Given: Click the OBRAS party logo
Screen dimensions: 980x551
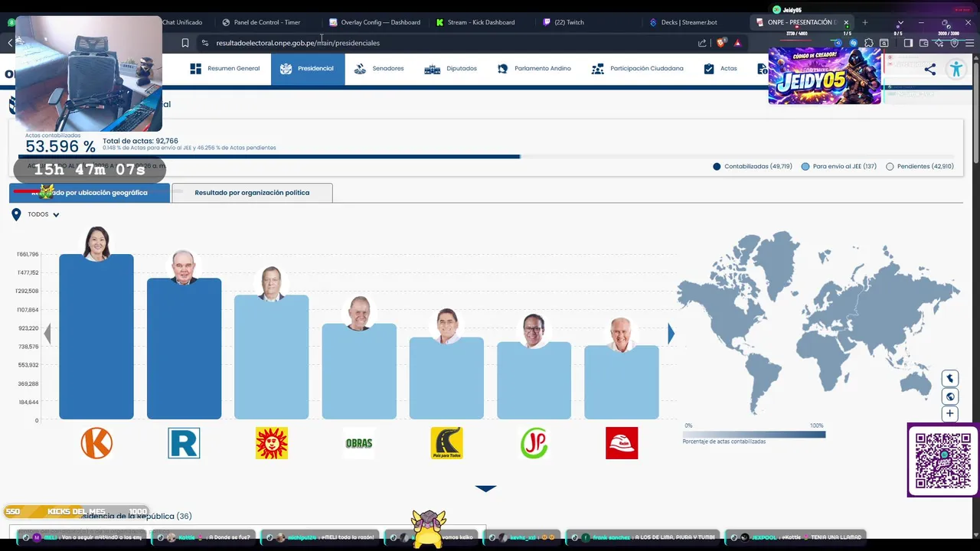Looking at the screenshot, I should 359,443.
